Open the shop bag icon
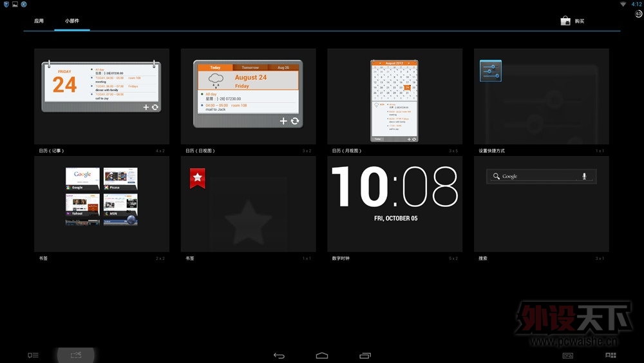The image size is (644, 363). (565, 21)
